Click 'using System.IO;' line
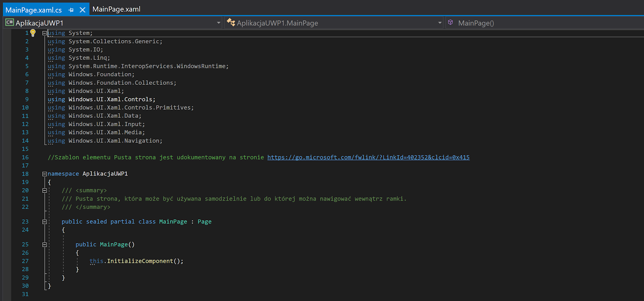 pos(75,50)
